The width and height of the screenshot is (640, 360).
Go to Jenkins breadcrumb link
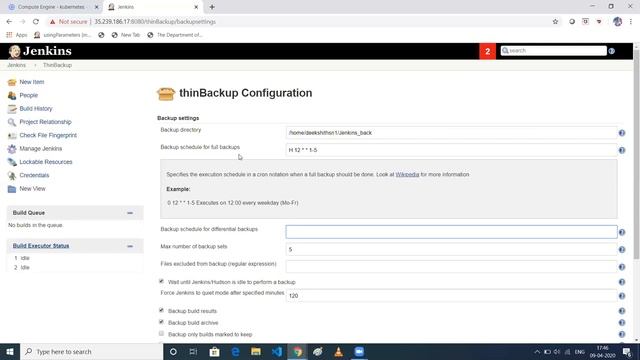coord(16,65)
